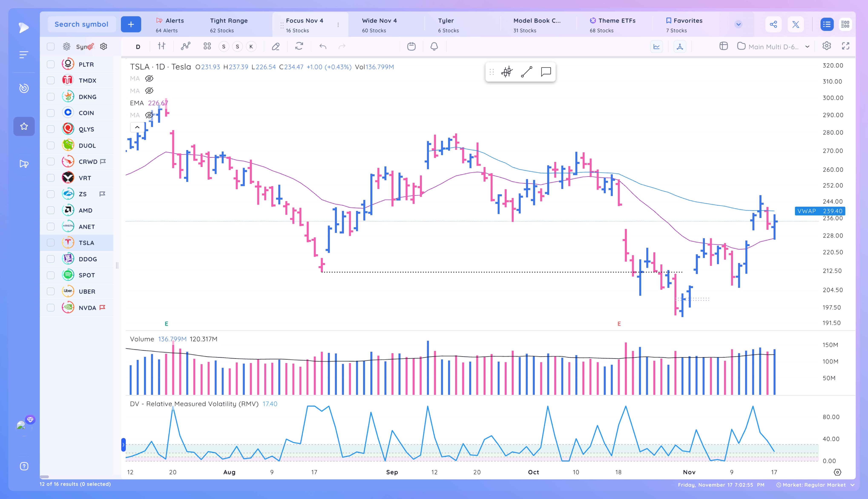Click the blue plus add button
This screenshot has height=499, width=868.
coord(131,24)
